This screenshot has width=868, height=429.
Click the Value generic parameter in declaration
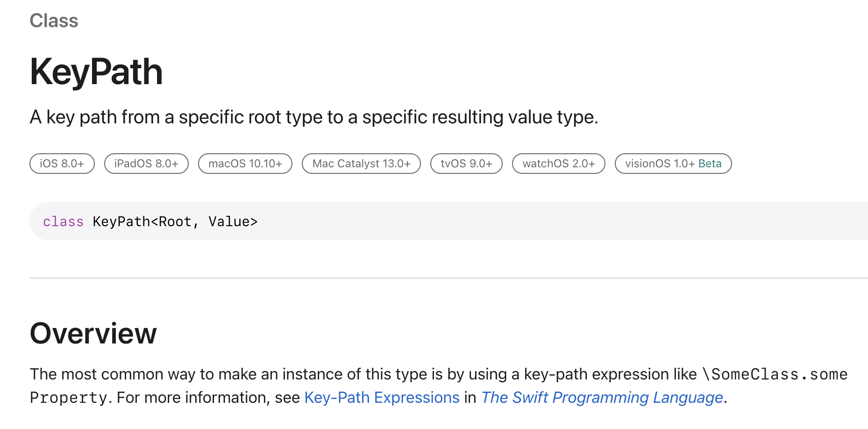229,222
